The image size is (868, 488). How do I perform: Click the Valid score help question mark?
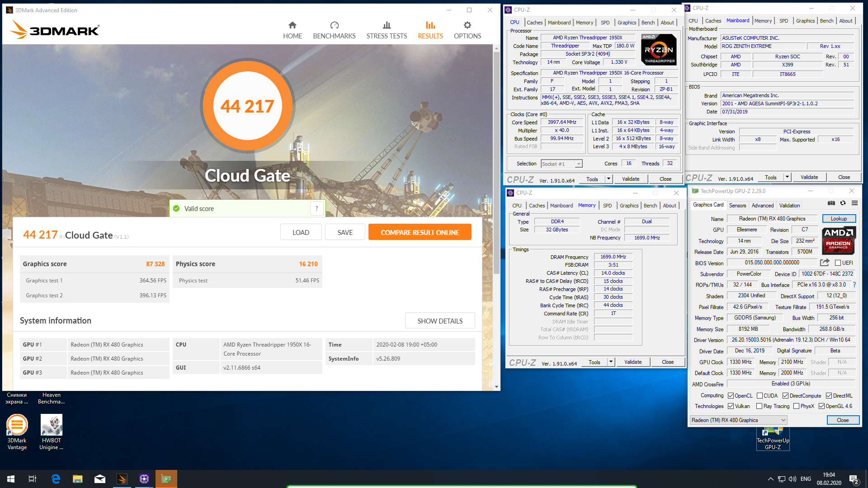[317, 208]
